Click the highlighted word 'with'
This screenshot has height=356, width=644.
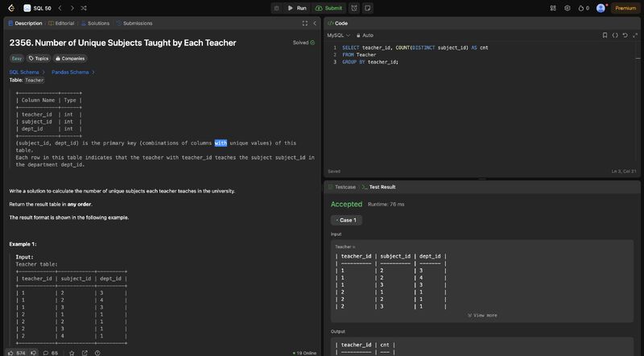[221, 143]
